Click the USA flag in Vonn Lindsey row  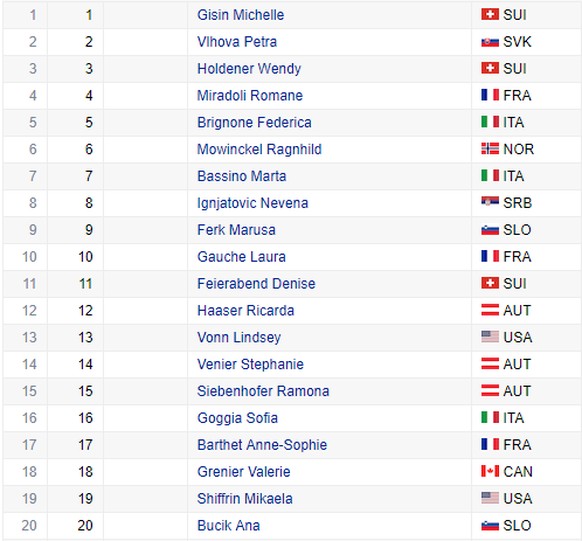490,337
